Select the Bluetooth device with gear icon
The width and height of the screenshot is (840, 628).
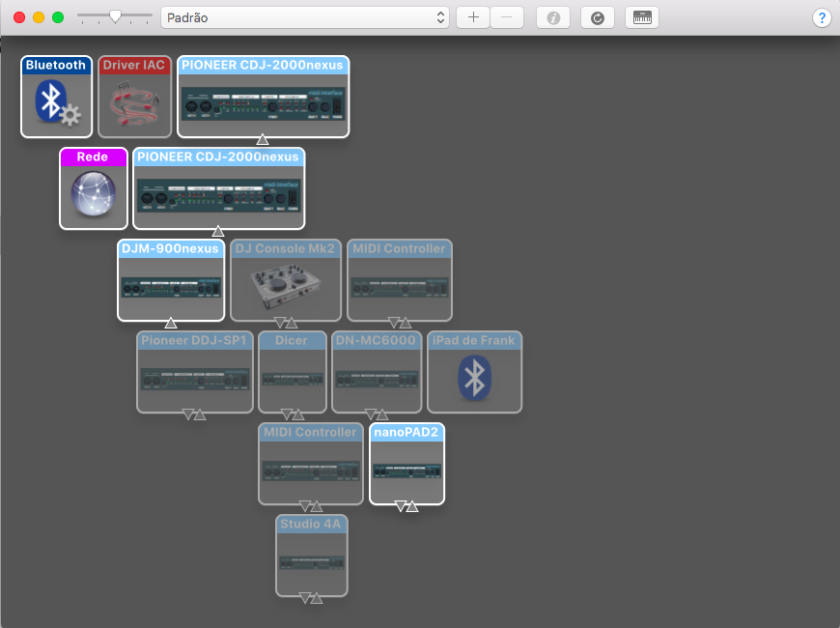56,97
